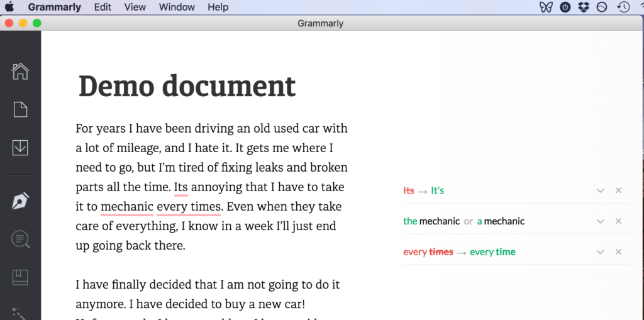Image resolution: width=644 pixels, height=320 pixels.
Task: Choose the 'the mechanic' correction
Action: pyautogui.click(x=431, y=221)
